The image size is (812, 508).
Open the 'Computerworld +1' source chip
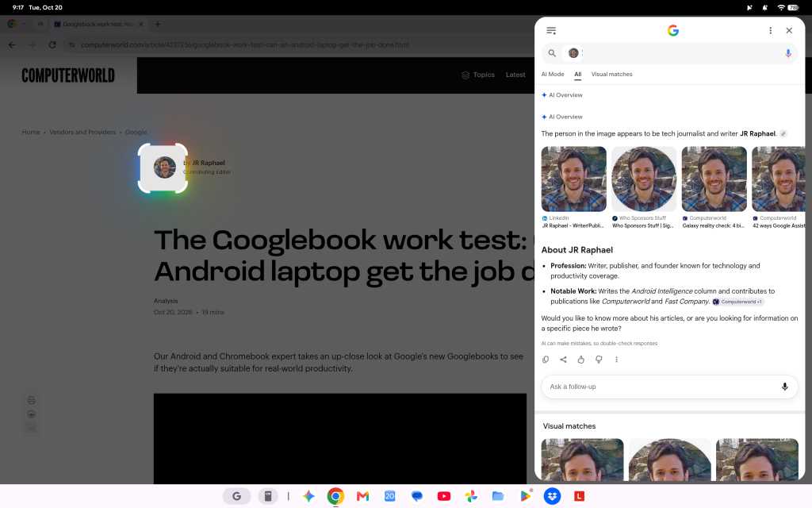tap(737, 302)
